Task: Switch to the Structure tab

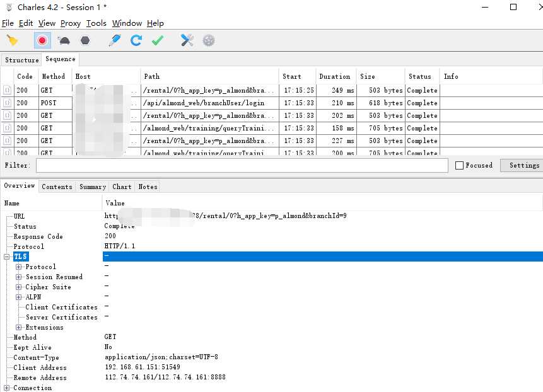Action: 22,60
